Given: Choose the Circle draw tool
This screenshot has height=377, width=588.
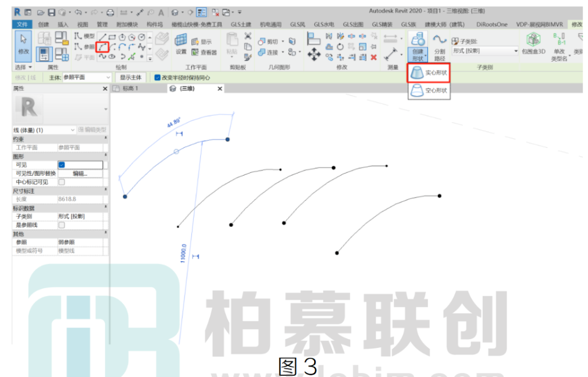Looking at the screenshot, I should coord(141,37).
